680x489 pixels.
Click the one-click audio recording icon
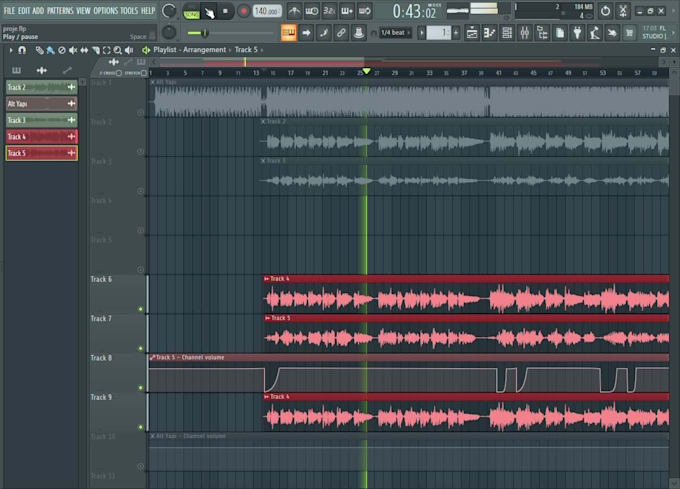[612, 33]
